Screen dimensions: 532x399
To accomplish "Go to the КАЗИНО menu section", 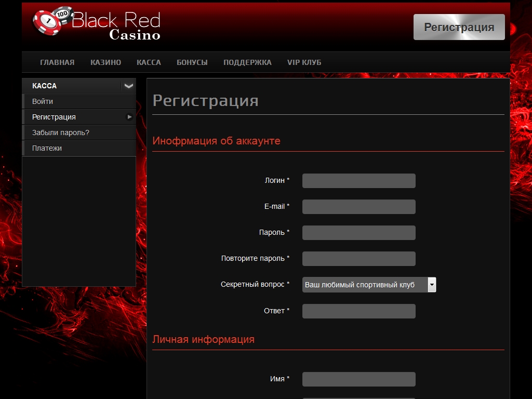I will (105, 62).
